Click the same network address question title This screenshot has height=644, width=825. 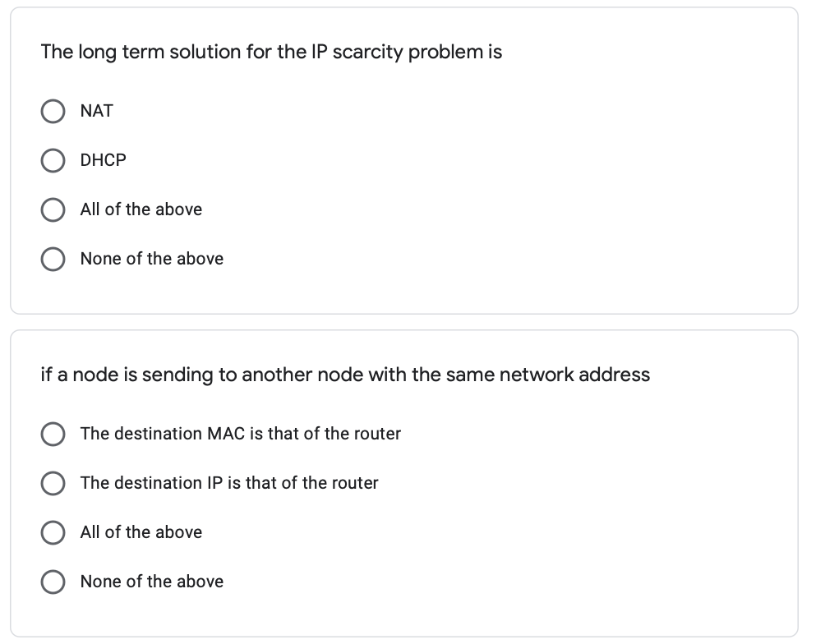pyautogui.click(x=346, y=375)
